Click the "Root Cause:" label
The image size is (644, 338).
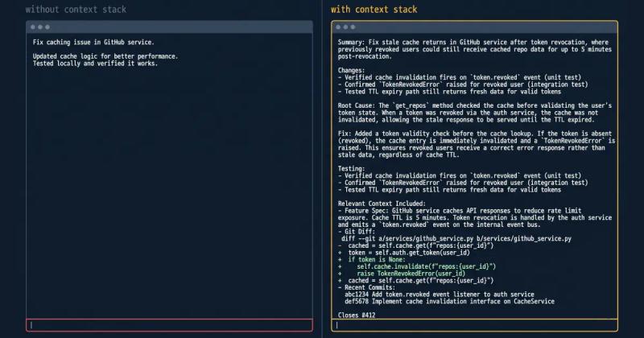pos(357,105)
